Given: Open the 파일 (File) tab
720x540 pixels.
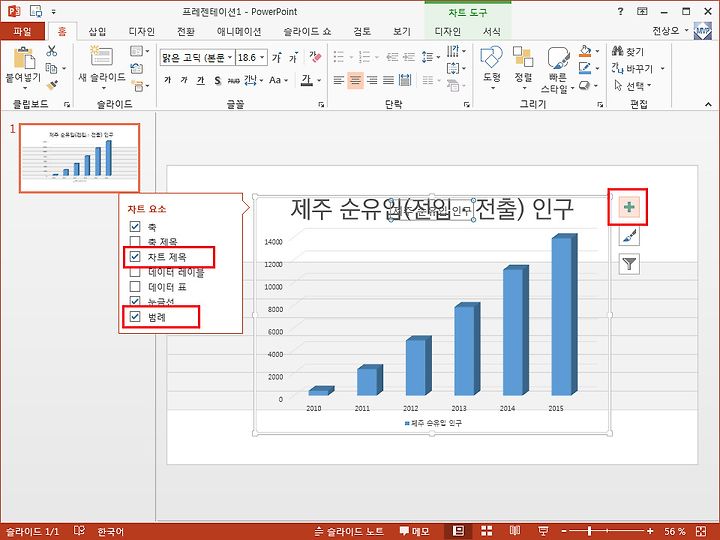Looking at the screenshot, I should coord(22,31).
